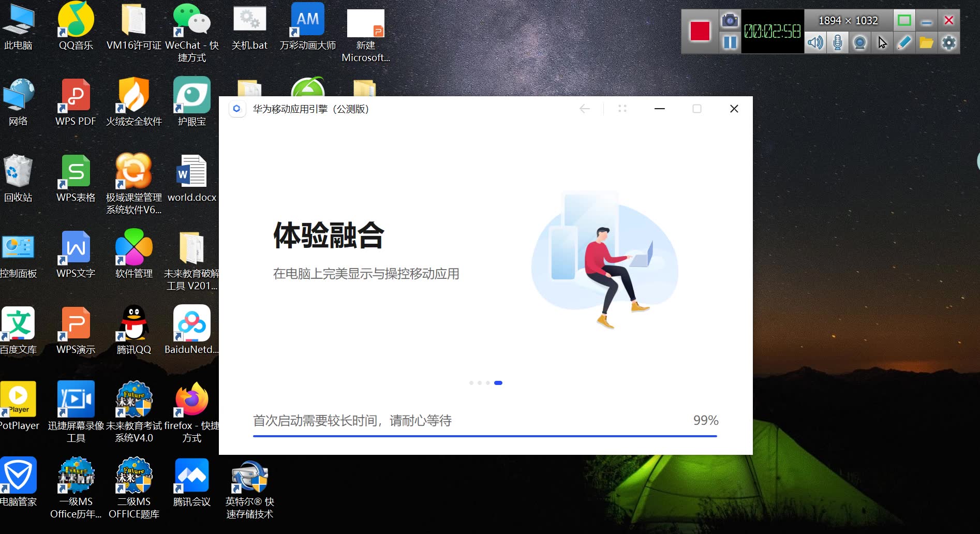Viewport: 980px width, 534px height.
Task: Click the back arrow in Huawei engine window
Action: 585,109
